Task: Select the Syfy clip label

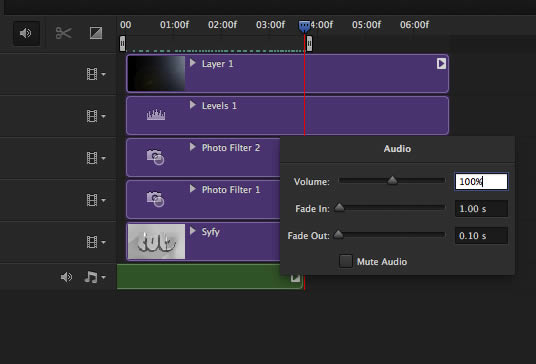Action: coord(211,232)
